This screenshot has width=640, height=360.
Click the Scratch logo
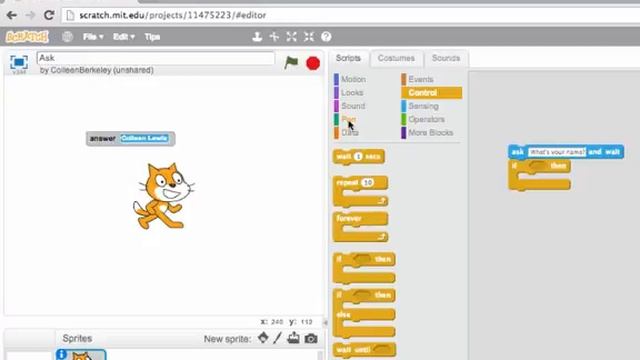[27, 37]
